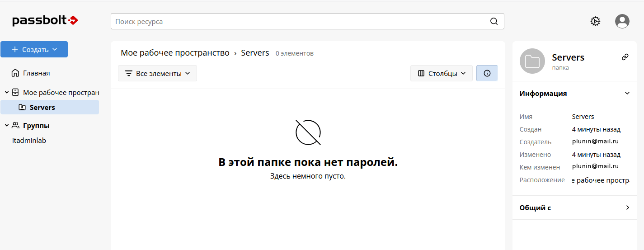This screenshot has width=644, height=250.
Task: Open the Создать dropdown button
Action: [34, 49]
